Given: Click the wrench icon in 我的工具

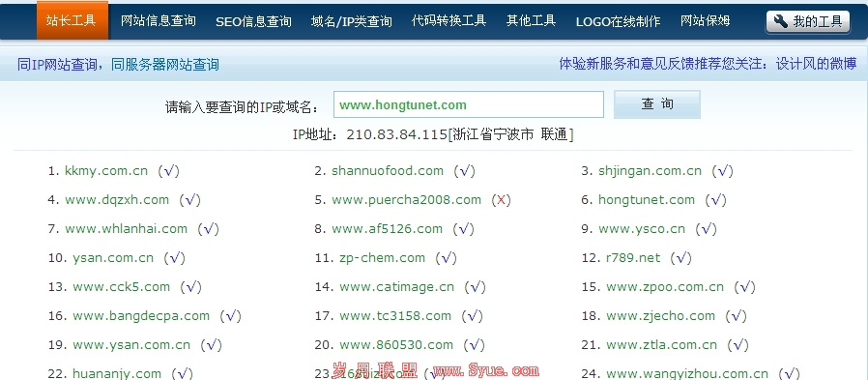Looking at the screenshot, I should click(x=781, y=21).
